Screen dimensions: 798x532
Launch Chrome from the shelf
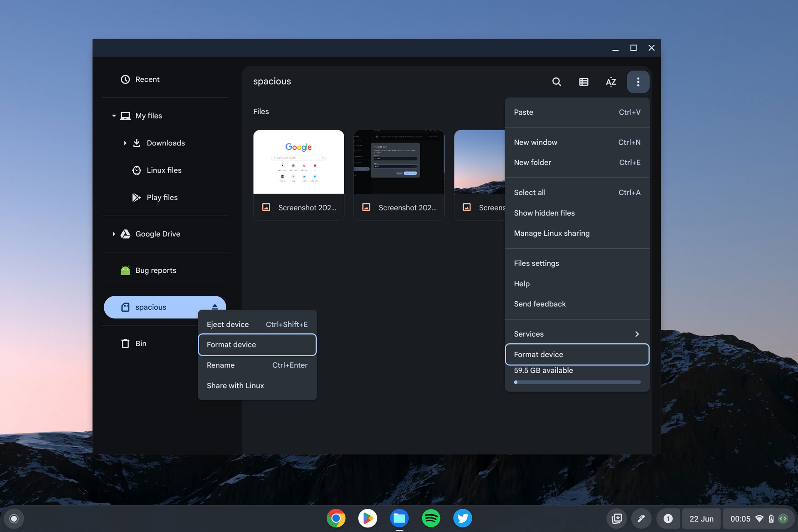[x=336, y=518]
